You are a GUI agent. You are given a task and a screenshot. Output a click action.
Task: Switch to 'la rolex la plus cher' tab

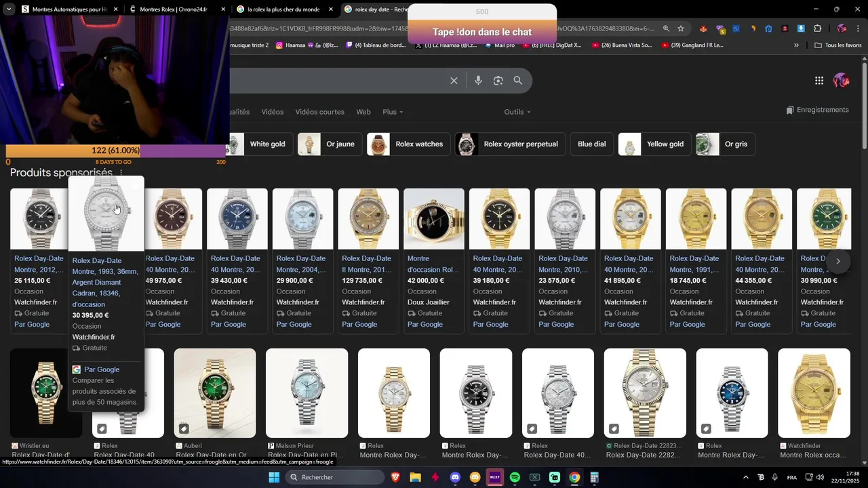[x=283, y=9]
